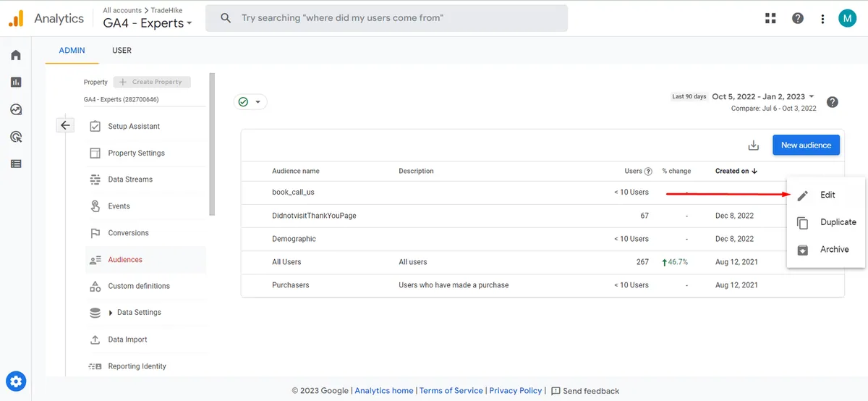Open the Analytics home footer link
Image resolution: width=868 pixels, height=401 pixels.
(384, 391)
